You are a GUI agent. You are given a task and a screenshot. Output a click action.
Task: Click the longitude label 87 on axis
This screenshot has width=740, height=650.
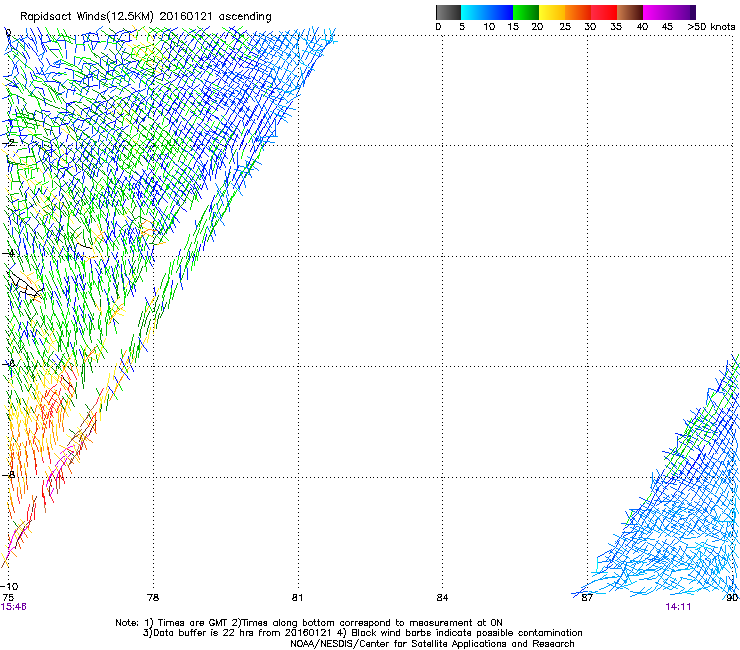point(587,598)
